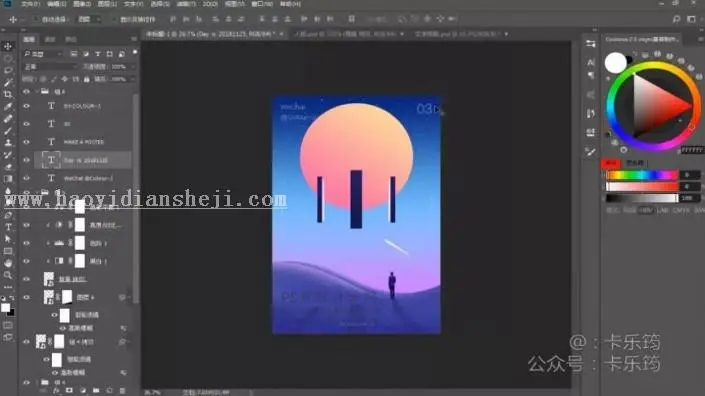Open the blend mode dropdown
The width and height of the screenshot is (705, 396).
(x=50, y=67)
